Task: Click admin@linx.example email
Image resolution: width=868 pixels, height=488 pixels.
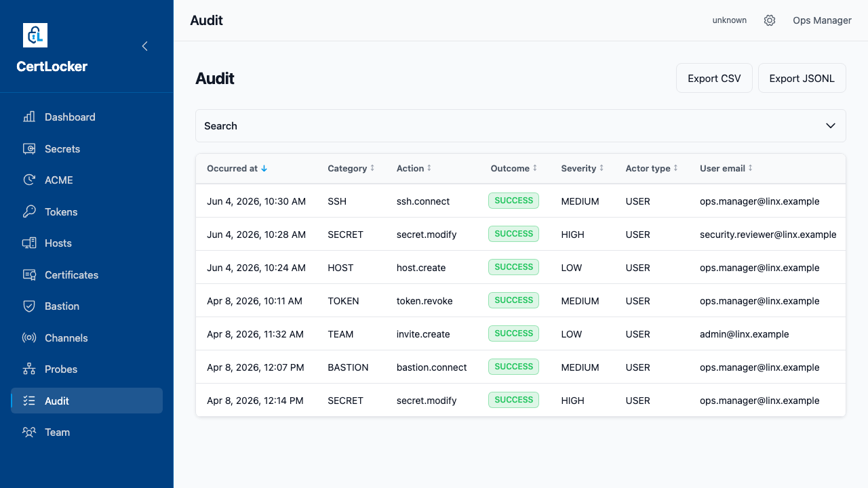Action: click(x=745, y=334)
